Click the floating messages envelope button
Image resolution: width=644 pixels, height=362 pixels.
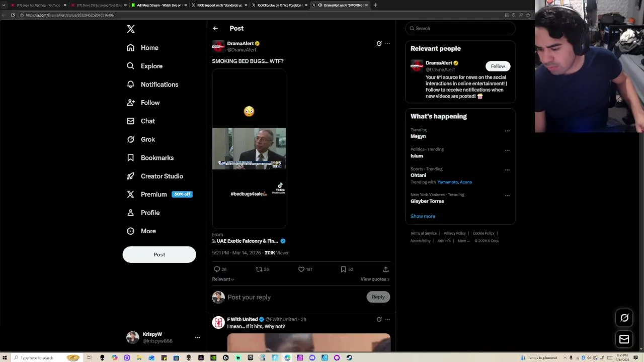[x=624, y=339]
